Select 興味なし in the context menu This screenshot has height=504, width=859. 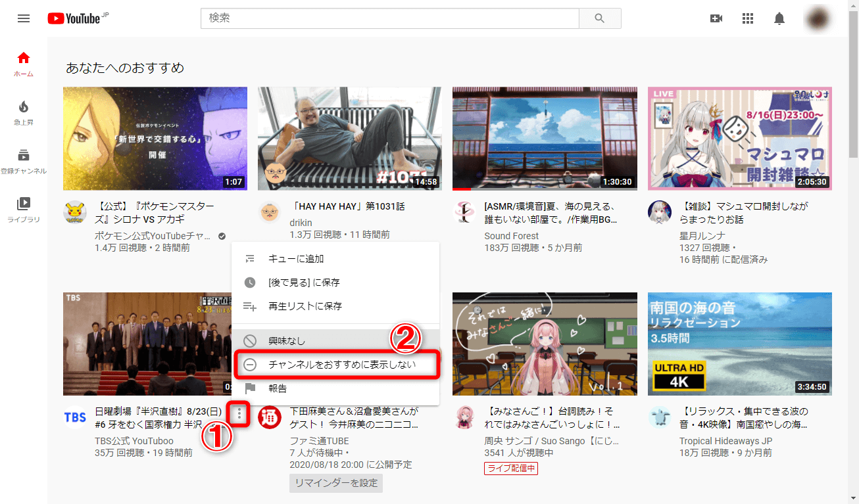(x=335, y=341)
